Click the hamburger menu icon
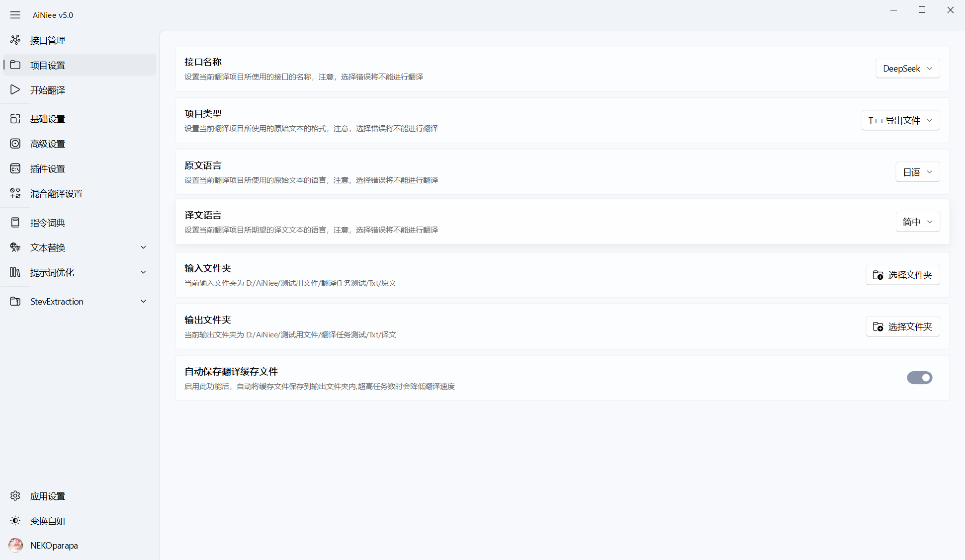The width and height of the screenshot is (965, 560). [15, 15]
